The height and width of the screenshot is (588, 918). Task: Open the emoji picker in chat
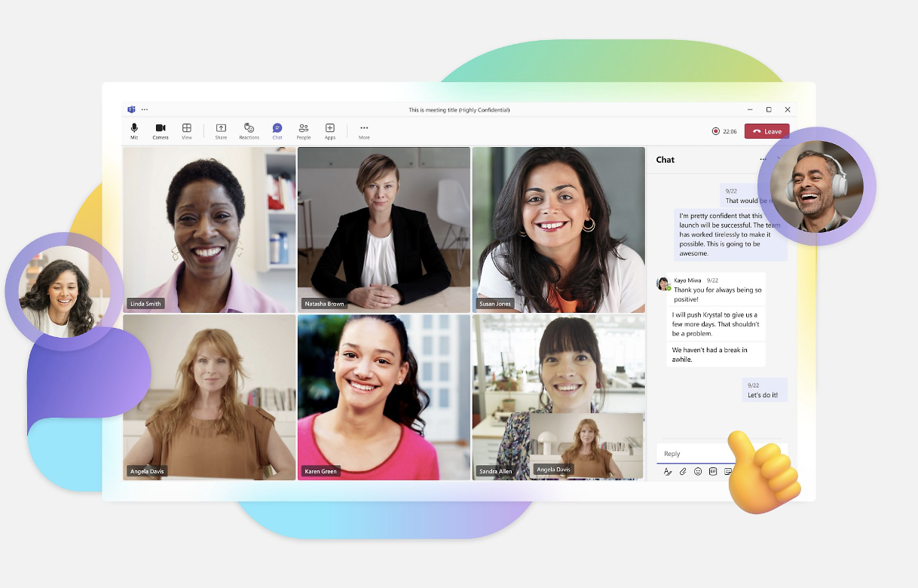point(698,472)
